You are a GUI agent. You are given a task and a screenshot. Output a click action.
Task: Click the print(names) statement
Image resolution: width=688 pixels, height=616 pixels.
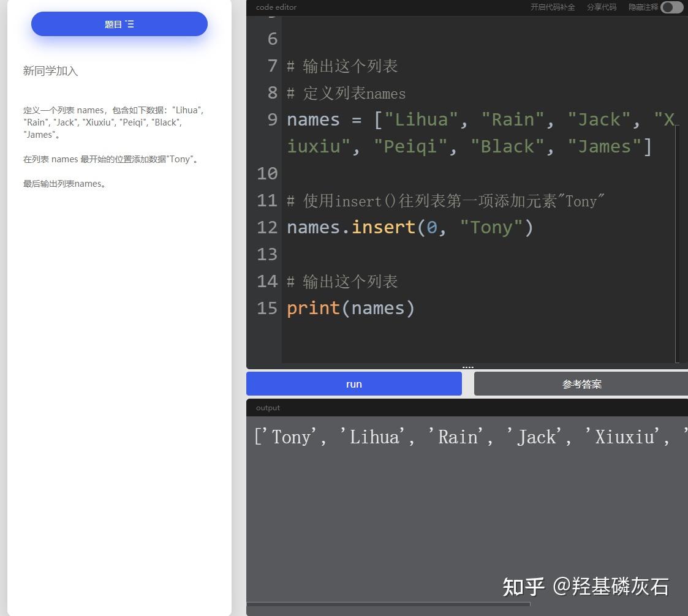[x=350, y=308]
